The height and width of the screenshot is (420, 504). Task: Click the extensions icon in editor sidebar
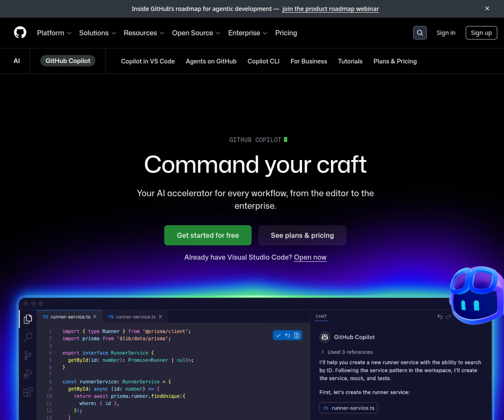point(28,392)
